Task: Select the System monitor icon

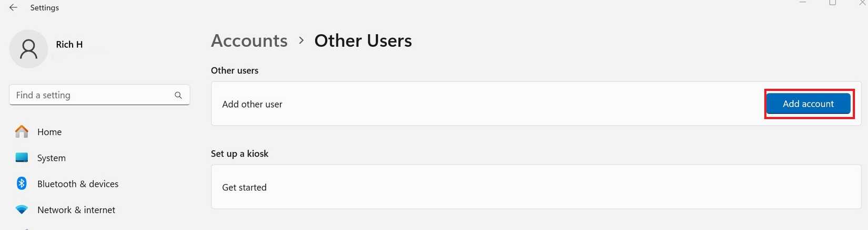Action: pyautogui.click(x=22, y=158)
